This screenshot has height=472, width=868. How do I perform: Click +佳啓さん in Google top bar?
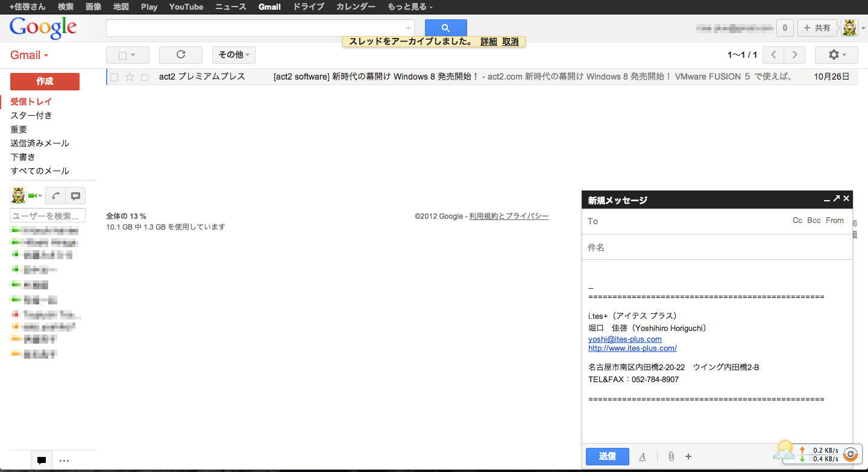(x=28, y=7)
